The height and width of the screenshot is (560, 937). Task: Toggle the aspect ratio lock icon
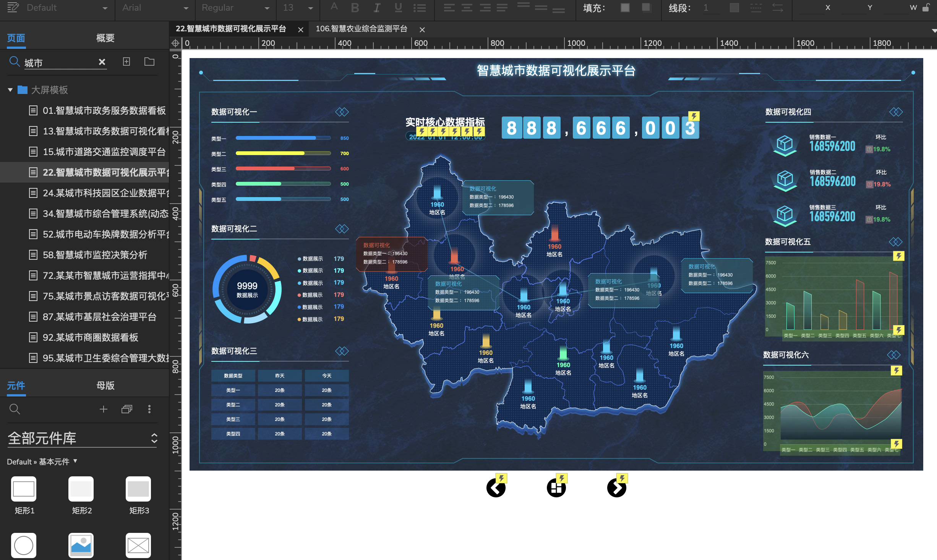tap(926, 8)
